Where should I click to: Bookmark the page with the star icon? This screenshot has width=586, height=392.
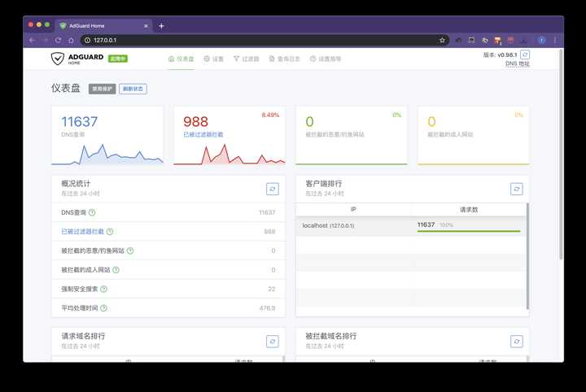(x=442, y=40)
